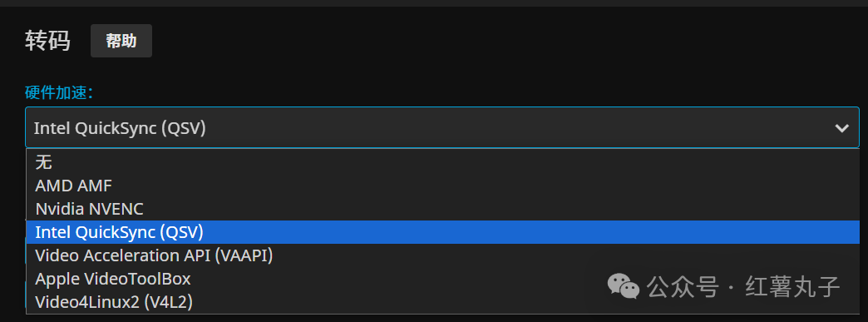Click the chevron arrow of hardware acceleration dropdown
This screenshot has height=322, width=868.
point(841,128)
